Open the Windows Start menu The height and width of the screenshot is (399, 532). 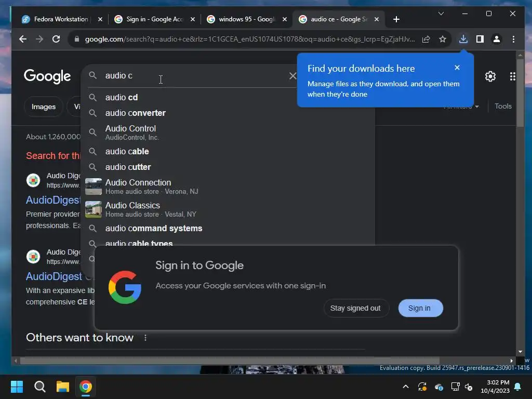[x=17, y=387]
